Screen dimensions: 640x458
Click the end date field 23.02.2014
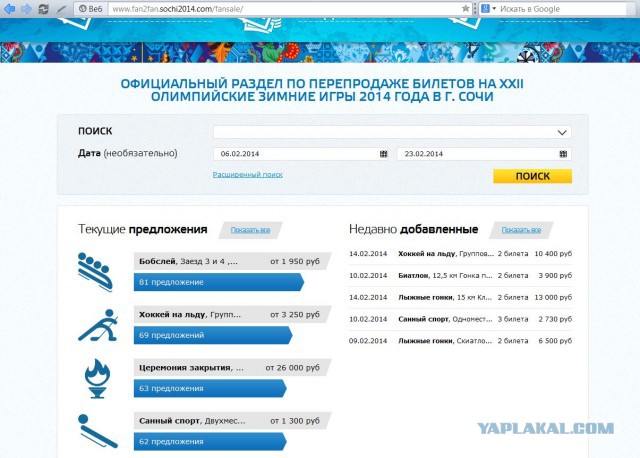point(484,154)
